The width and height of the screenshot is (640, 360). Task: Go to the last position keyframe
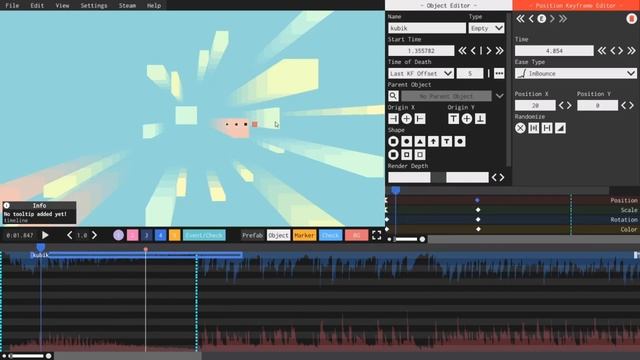(x=563, y=19)
